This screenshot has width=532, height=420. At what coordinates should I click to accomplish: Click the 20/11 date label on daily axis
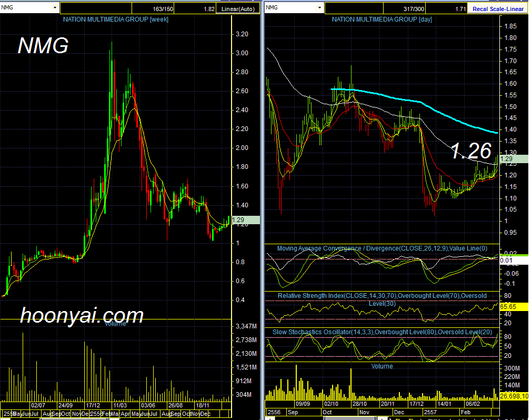(x=387, y=404)
